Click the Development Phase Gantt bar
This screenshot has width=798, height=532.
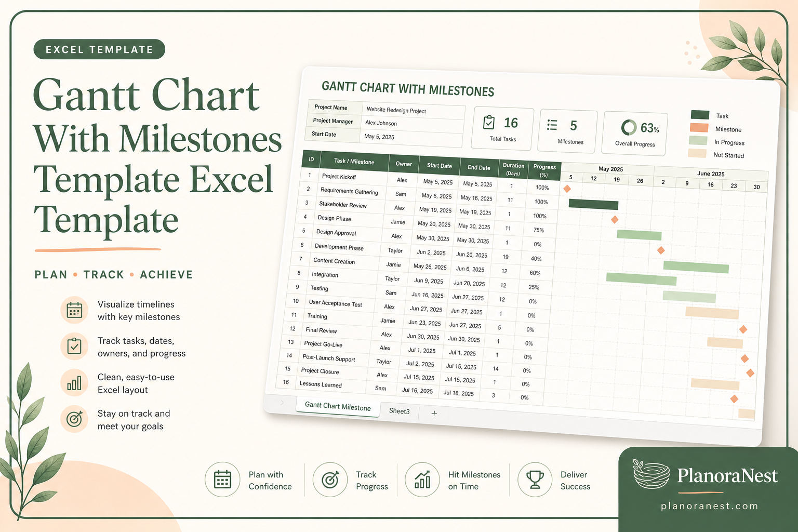point(696,267)
